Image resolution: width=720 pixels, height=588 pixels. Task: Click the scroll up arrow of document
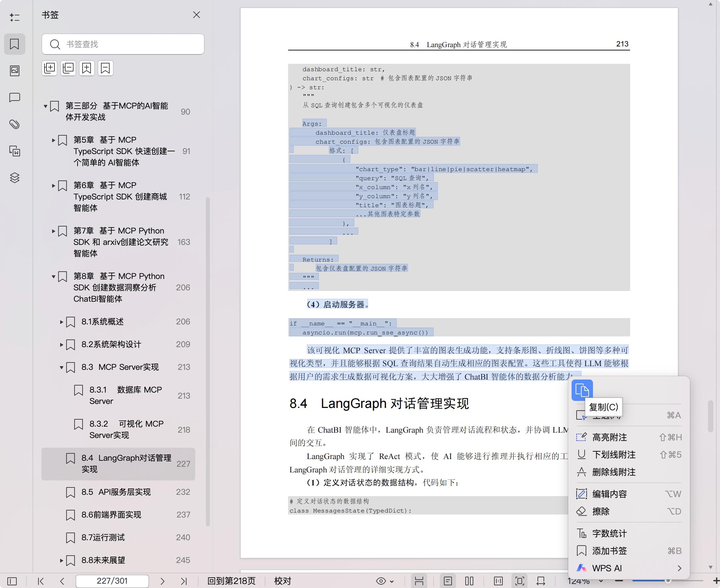point(711,4)
